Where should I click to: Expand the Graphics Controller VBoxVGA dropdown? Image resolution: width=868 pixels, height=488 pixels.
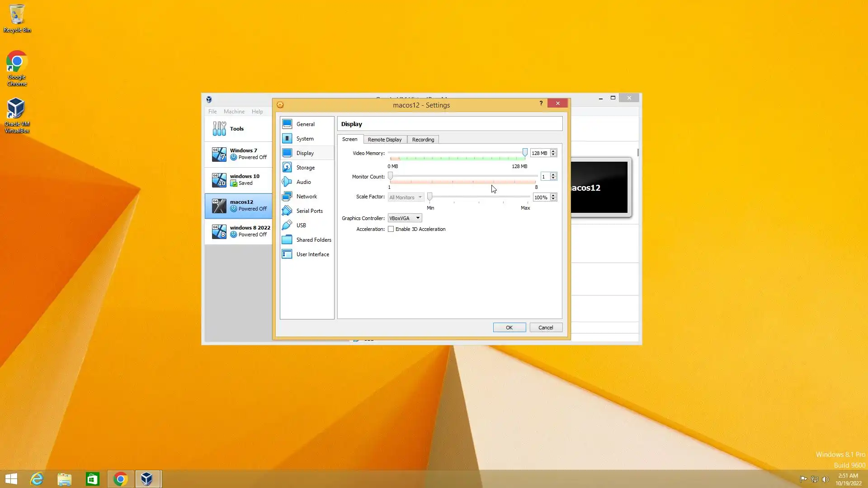405,218
